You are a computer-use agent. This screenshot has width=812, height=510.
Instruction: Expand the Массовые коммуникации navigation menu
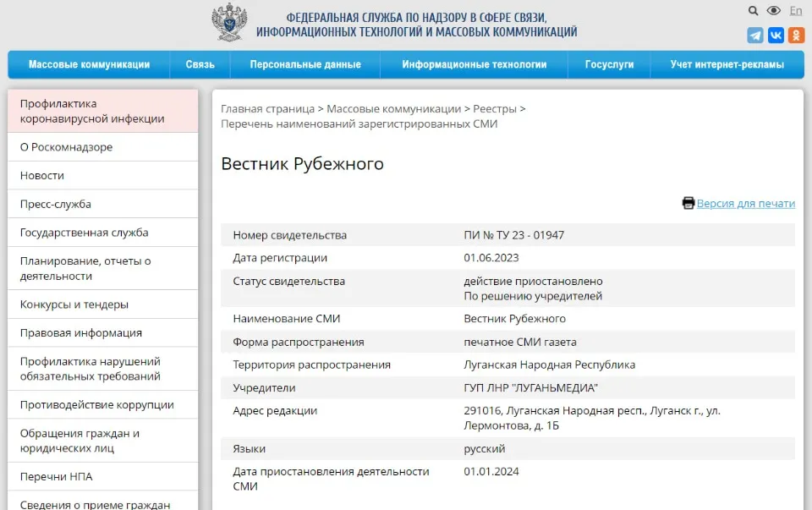(88, 64)
